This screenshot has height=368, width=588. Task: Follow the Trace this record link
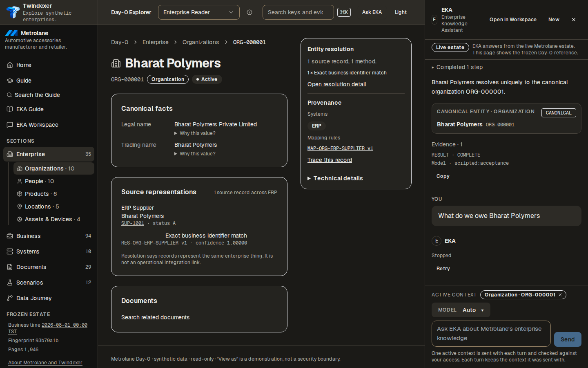[x=330, y=160]
